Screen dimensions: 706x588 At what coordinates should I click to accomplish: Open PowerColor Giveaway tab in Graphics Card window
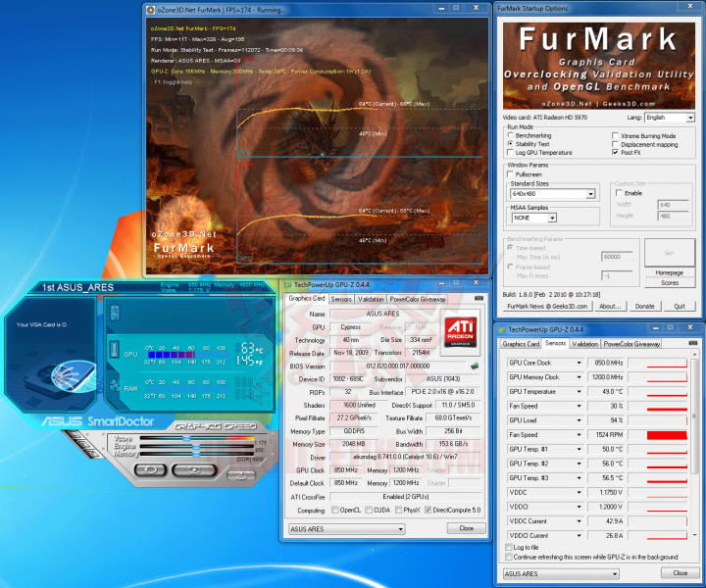click(x=418, y=299)
